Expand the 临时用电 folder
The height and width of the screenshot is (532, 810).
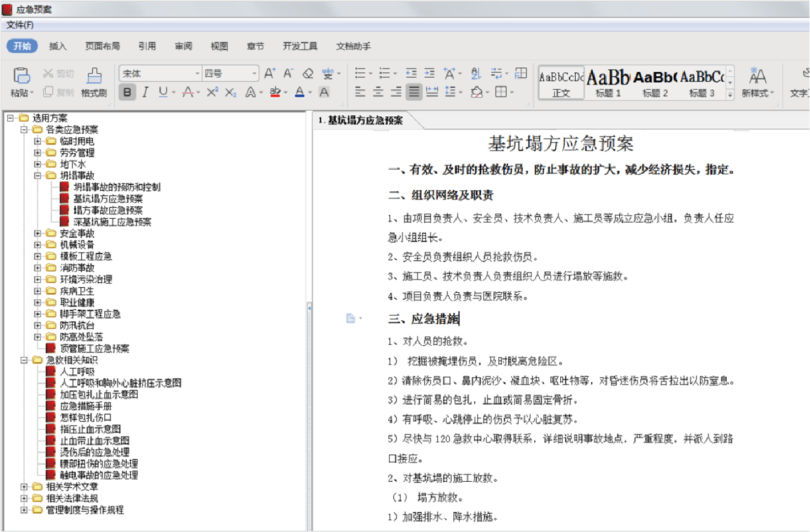pos(37,141)
